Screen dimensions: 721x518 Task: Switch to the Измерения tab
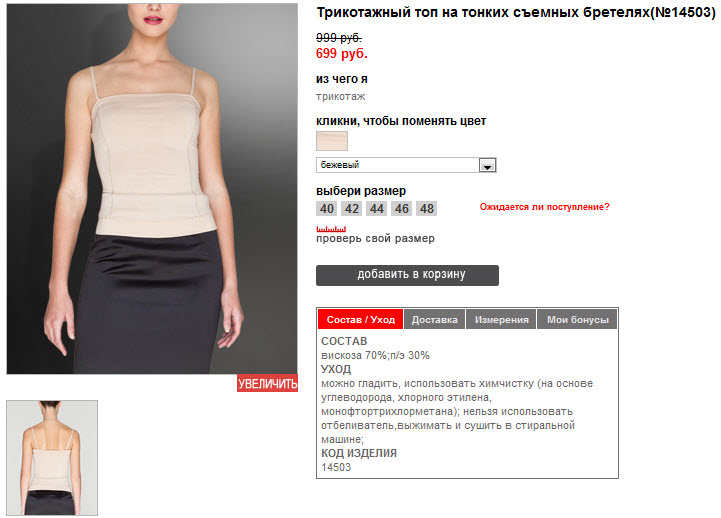click(501, 319)
